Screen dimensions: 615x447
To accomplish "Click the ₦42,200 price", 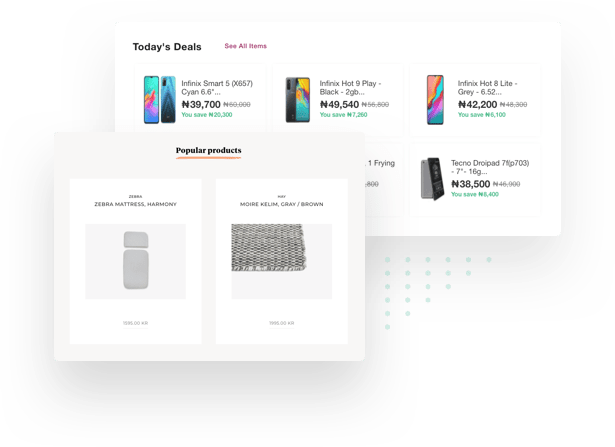I will [x=477, y=104].
